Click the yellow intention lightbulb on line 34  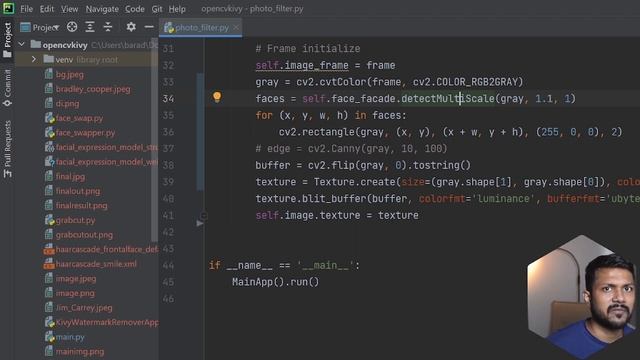click(217, 97)
